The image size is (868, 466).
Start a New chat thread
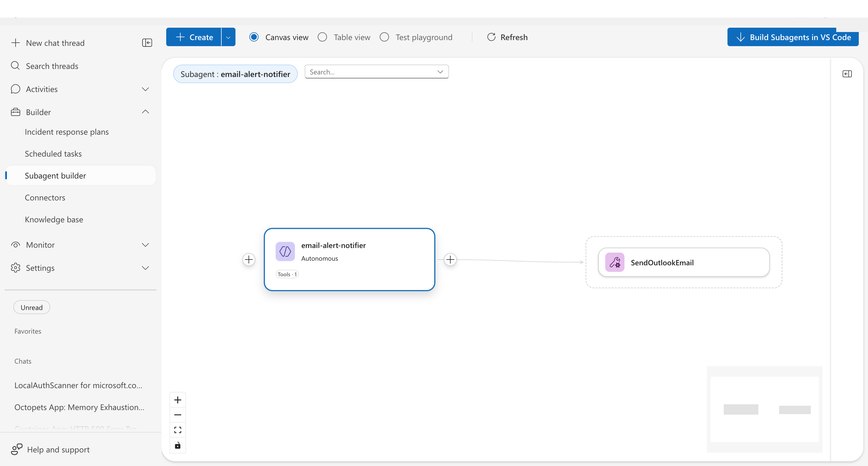(x=55, y=43)
